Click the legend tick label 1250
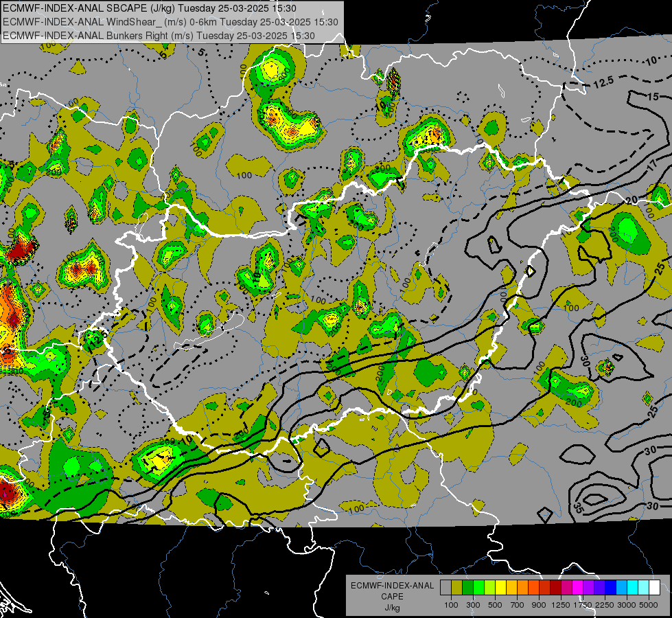Viewport: 672px width, 618px height. coord(561,605)
